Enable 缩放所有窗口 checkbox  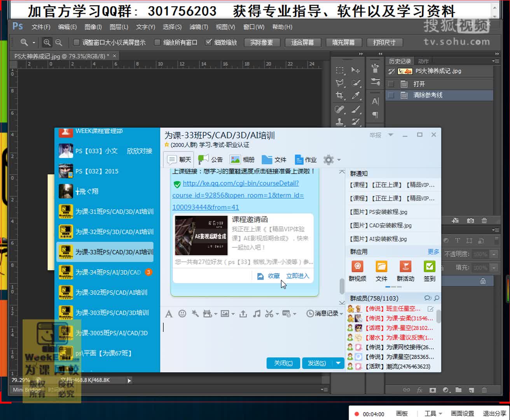click(x=157, y=42)
